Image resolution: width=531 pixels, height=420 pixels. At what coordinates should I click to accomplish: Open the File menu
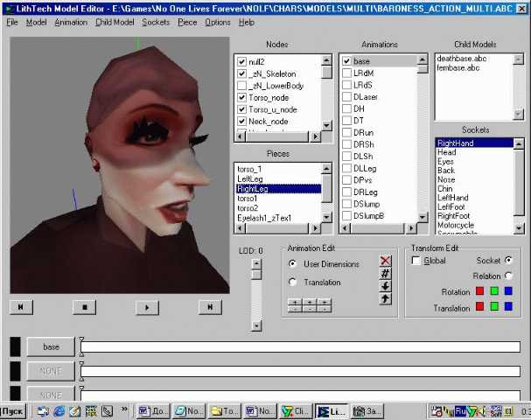(12, 23)
